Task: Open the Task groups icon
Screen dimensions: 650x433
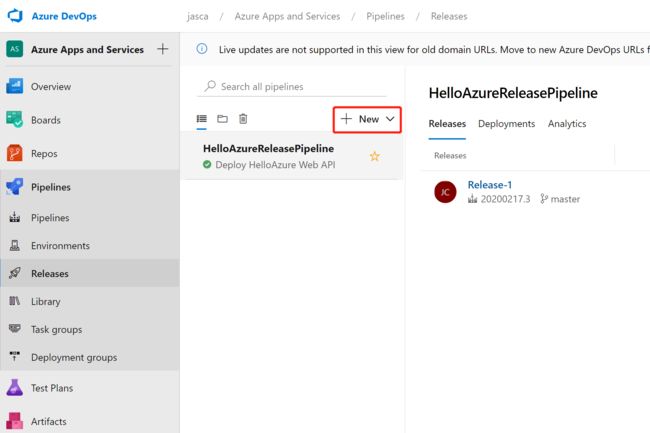Action: point(15,329)
